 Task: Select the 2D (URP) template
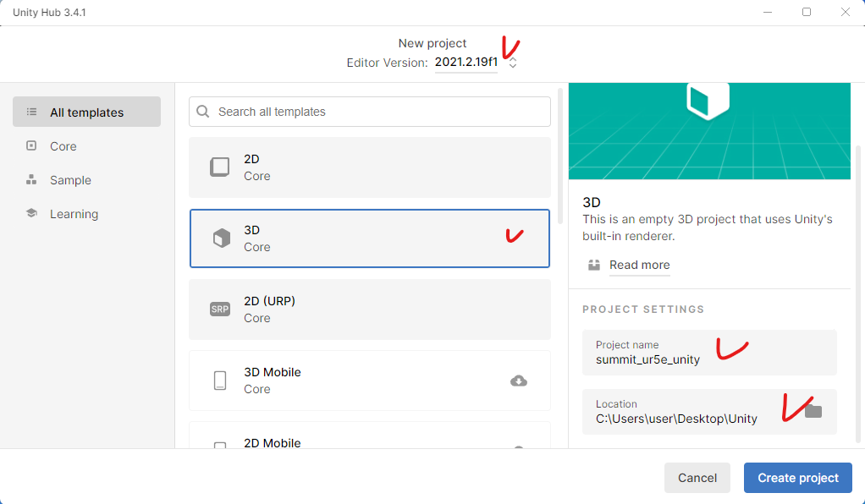pyautogui.click(x=370, y=310)
